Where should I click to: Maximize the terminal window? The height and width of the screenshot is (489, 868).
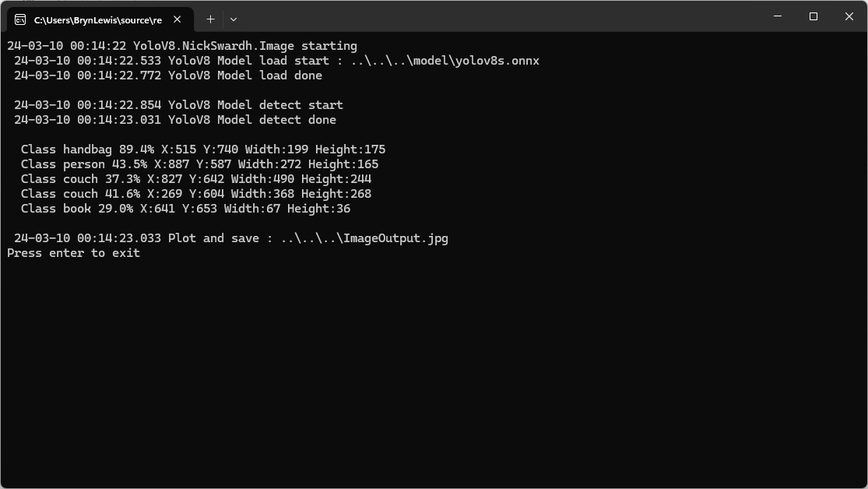pyautogui.click(x=814, y=16)
